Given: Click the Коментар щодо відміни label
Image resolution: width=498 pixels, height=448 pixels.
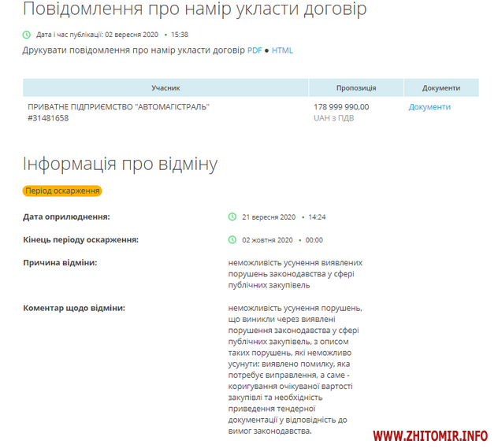Looking at the screenshot, I should pos(74,308).
